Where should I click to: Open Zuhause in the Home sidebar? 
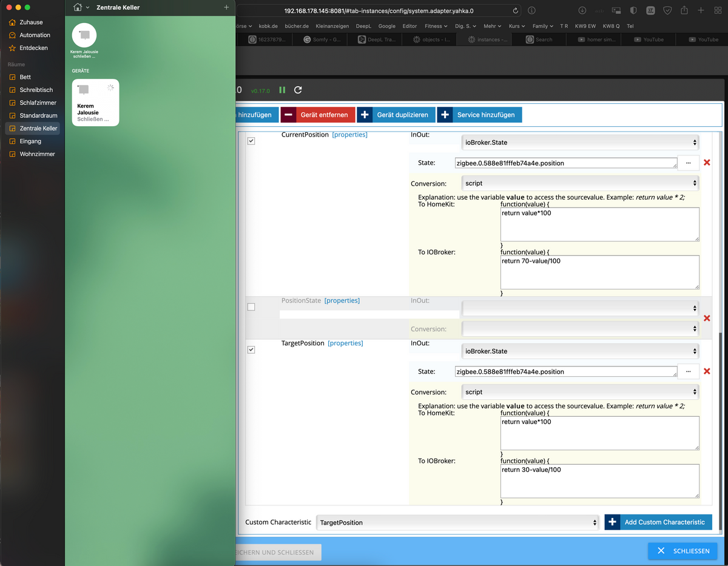coord(31,22)
